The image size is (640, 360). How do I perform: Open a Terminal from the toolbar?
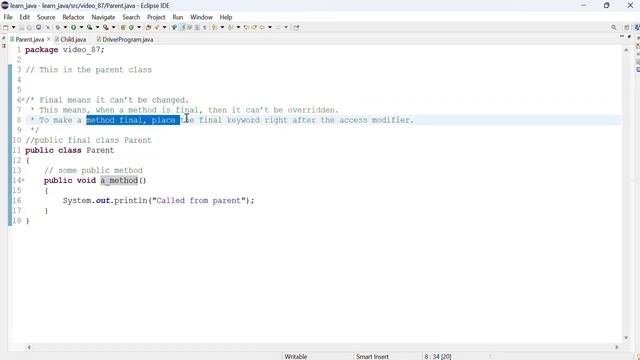point(38,27)
